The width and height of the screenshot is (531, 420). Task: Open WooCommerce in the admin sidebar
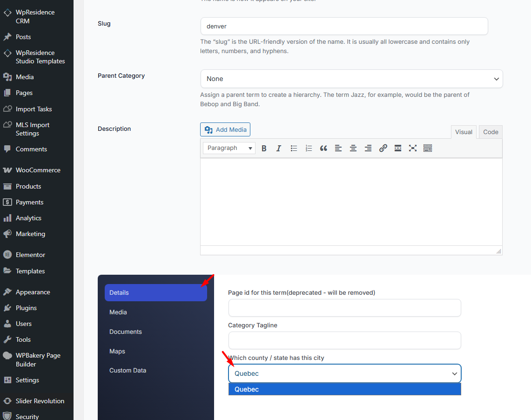[x=38, y=170]
